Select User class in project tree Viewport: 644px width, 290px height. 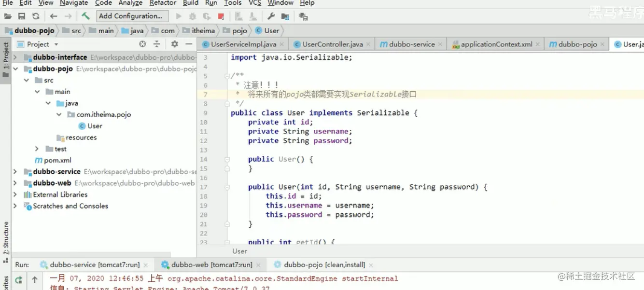pos(90,126)
